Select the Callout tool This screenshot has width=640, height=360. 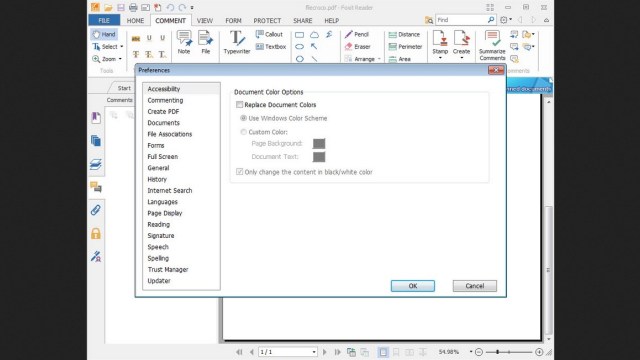click(269, 34)
